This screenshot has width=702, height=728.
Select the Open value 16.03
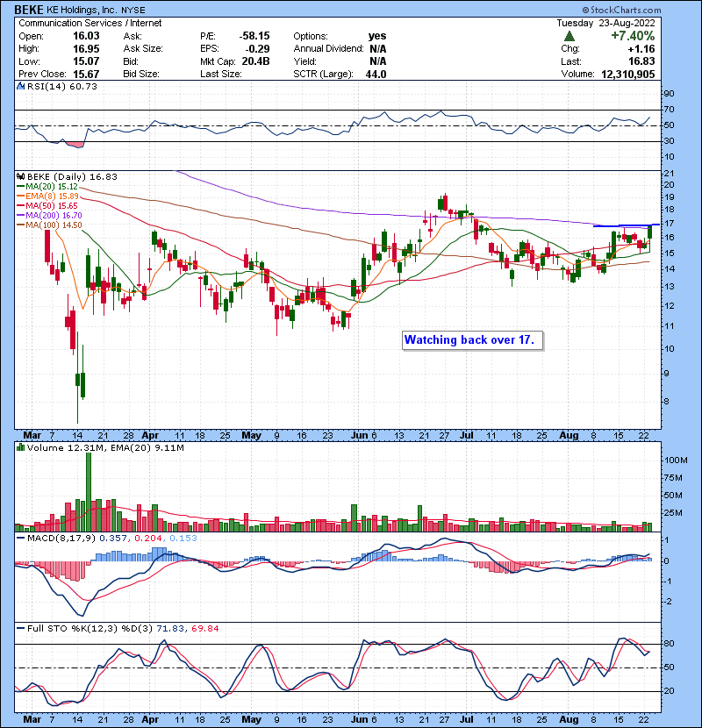pos(86,36)
